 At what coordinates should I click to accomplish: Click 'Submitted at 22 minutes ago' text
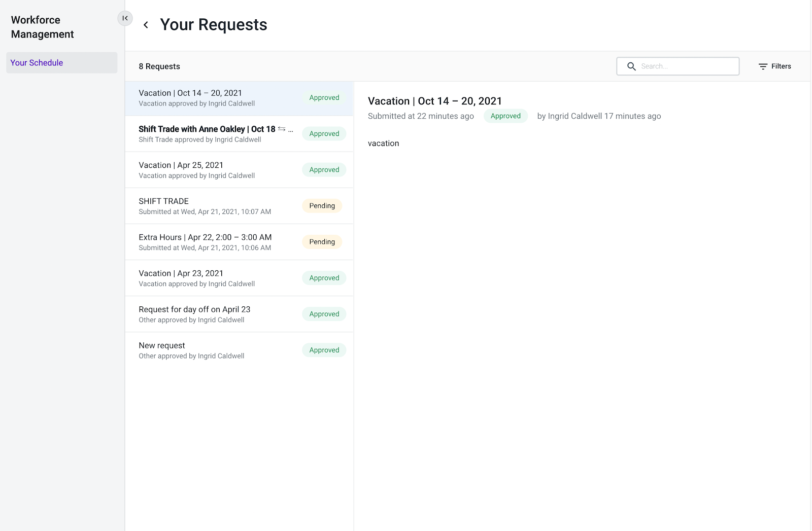(421, 116)
